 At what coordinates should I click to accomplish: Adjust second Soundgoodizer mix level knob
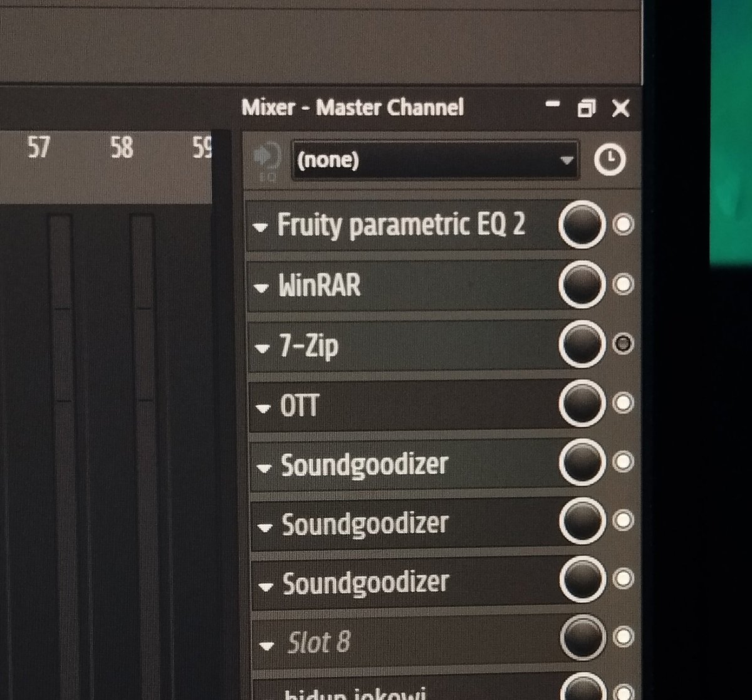[x=583, y=521]
